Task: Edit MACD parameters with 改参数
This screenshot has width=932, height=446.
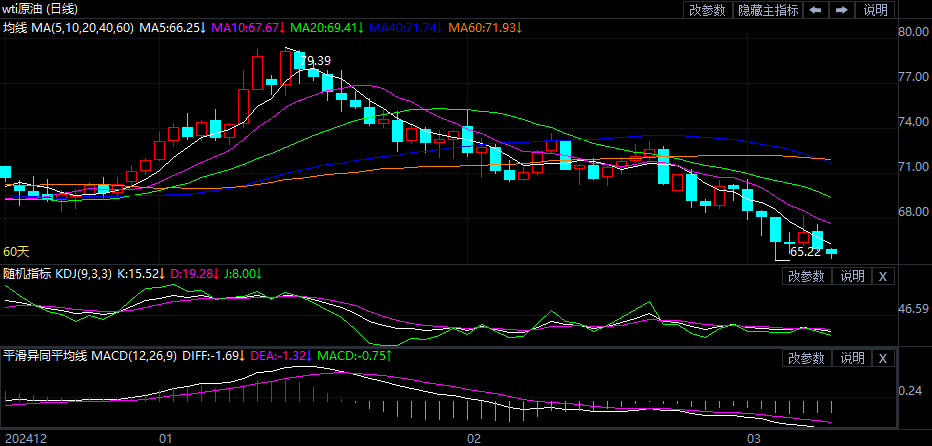Action: pyautogui.click(x=807, y=358)
